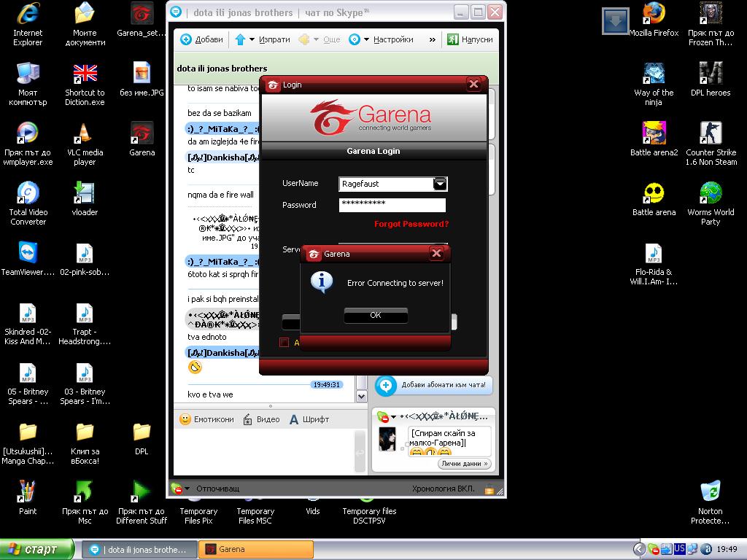This screenshot has height=560, width=747.
Task: Click the Password field in Garena Login
Action: click(x=392, y=205)
